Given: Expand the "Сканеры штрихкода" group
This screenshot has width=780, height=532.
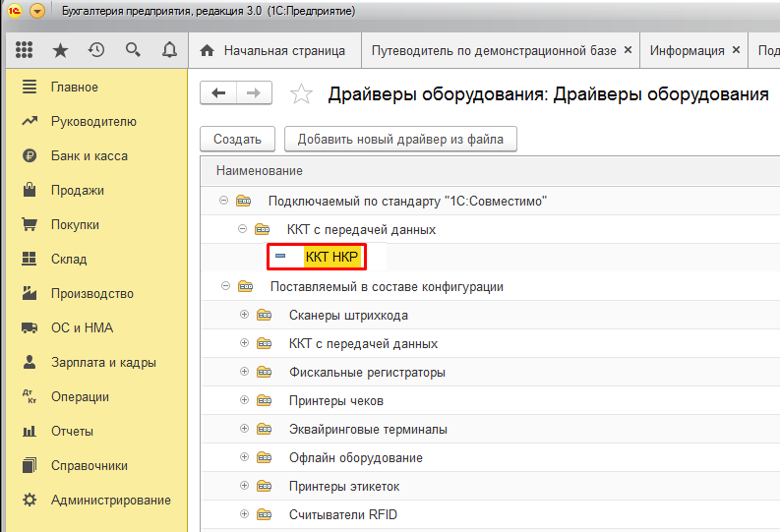Looking at the screenshot, I should pyautogui.click(x=245, y=316).
